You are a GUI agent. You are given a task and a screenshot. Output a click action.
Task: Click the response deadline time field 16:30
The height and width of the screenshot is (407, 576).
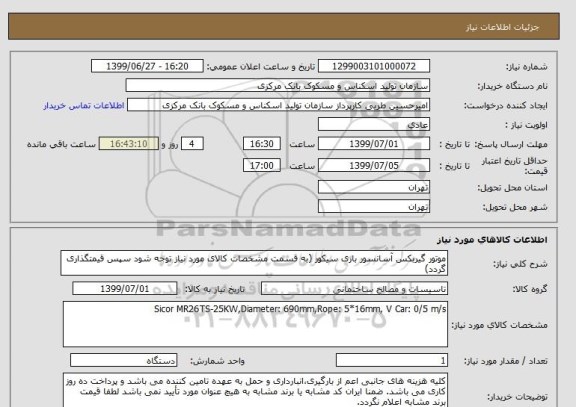pos(262,144)
